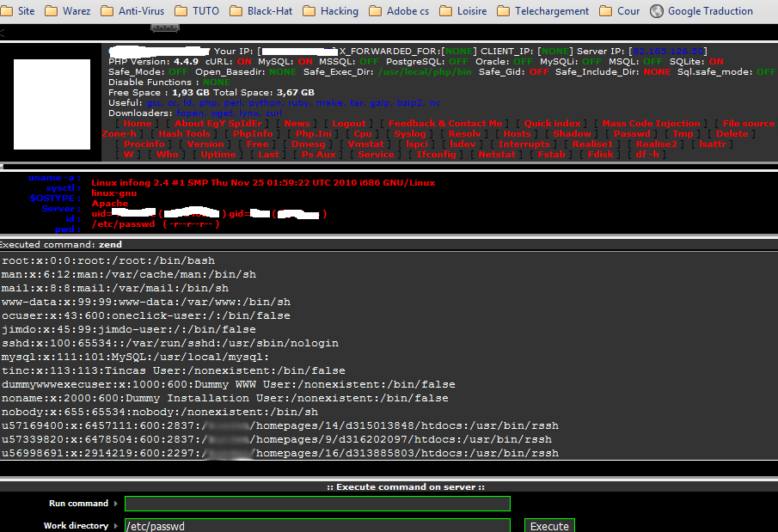Image resolution: width=778 pixels, height=532 pixels.
Task: Click the Realise1 link
Action: [592, 144]
